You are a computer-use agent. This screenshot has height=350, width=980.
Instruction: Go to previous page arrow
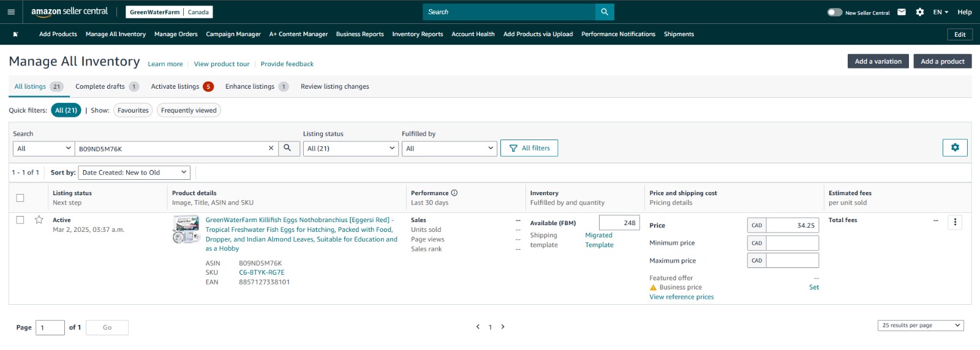click(478, 327)
